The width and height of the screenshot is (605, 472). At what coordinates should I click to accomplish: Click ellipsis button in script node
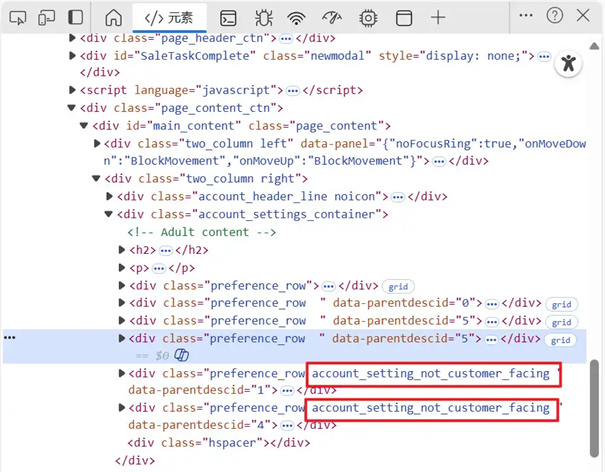point(293,91)
